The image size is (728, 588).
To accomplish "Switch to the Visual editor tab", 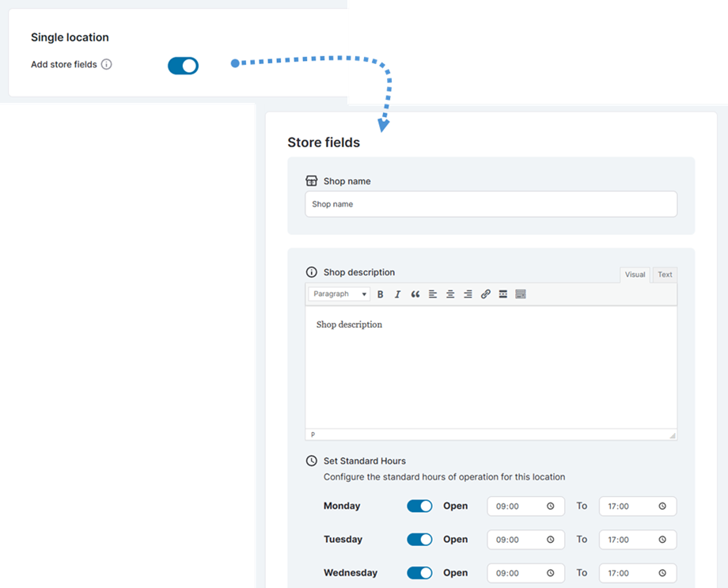I will 635,275.
